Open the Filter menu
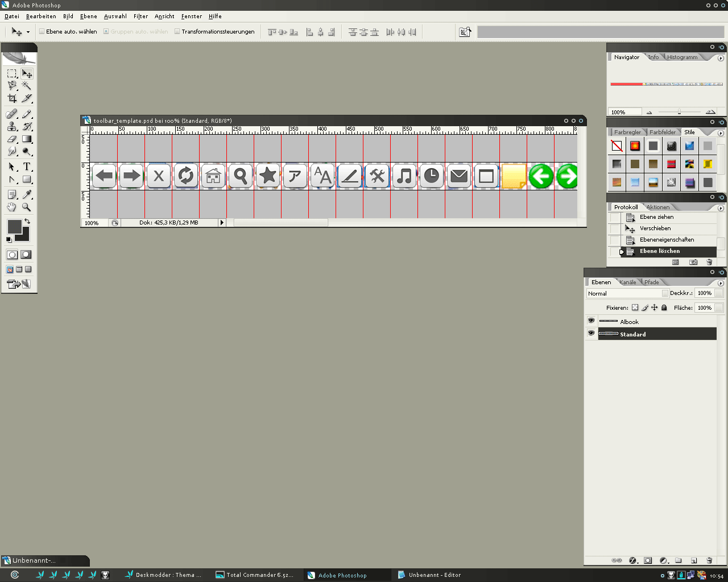Image resolution: width=728 pixels, height=582 pixels. 140,16
